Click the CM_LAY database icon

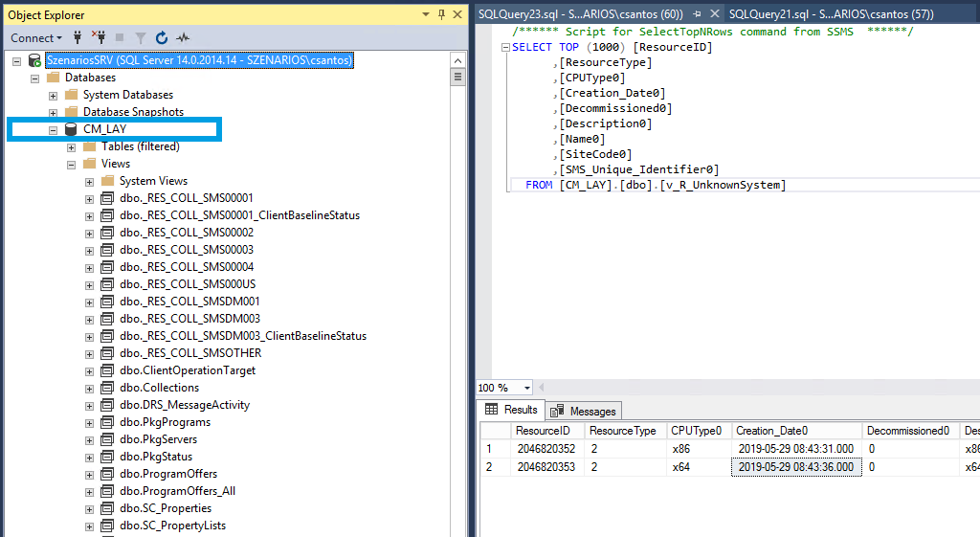coord(71,129)
